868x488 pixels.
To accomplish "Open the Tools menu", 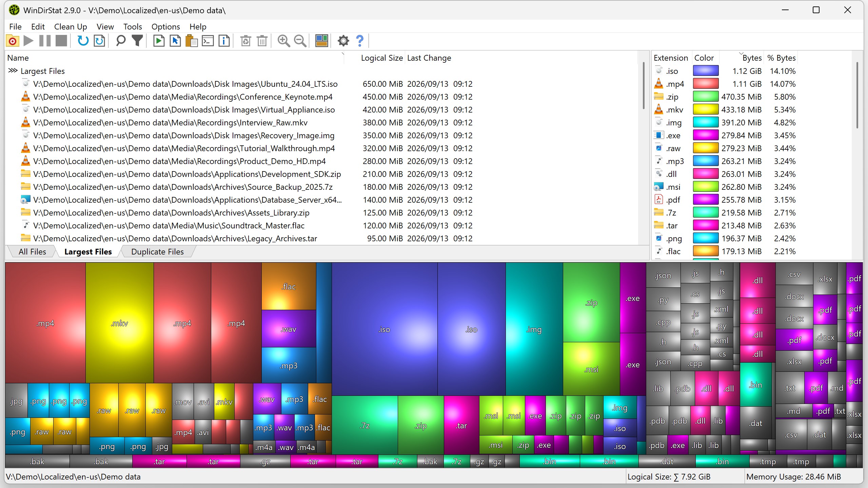I will click(133, 27).
